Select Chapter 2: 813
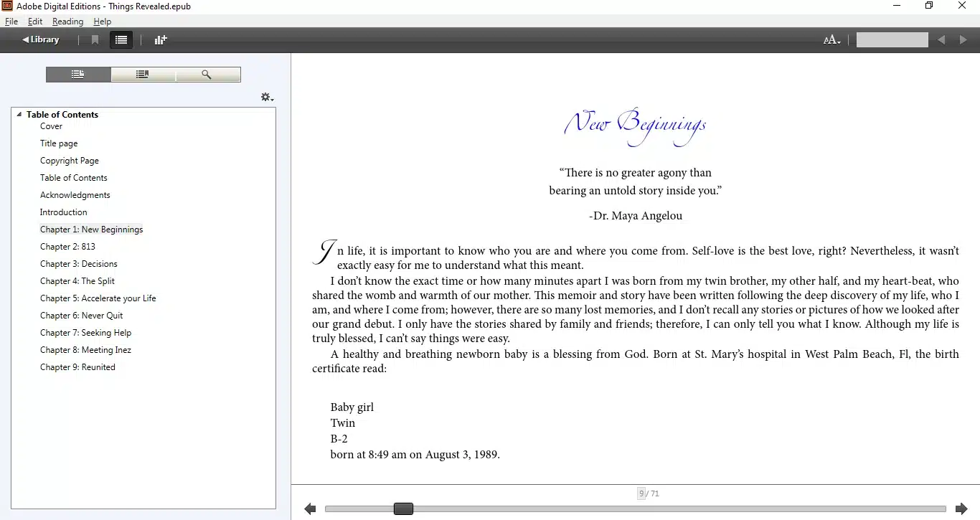980x520 pixels. click(x=68, y=247)
